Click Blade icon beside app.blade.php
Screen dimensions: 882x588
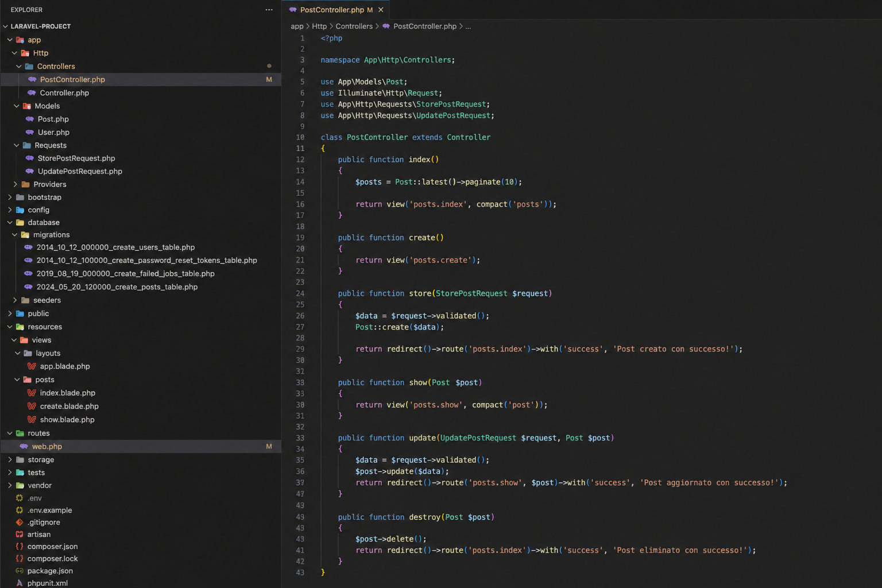(x=32, y=366)
